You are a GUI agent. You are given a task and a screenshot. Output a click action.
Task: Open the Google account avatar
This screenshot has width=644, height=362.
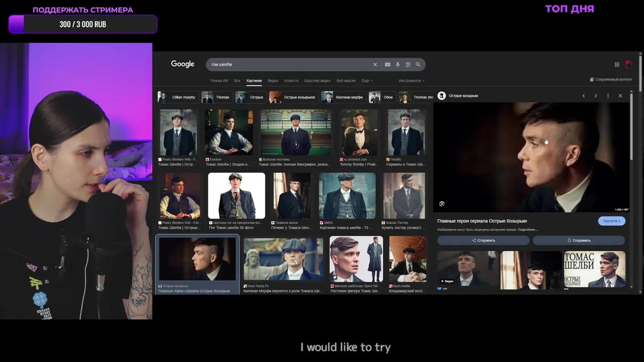click(628, 64)
